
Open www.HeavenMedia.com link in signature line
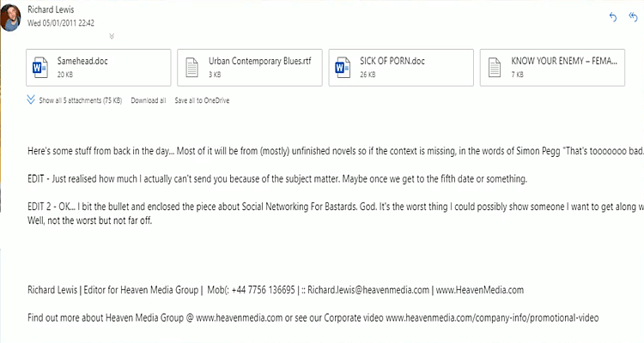(480, 290)
